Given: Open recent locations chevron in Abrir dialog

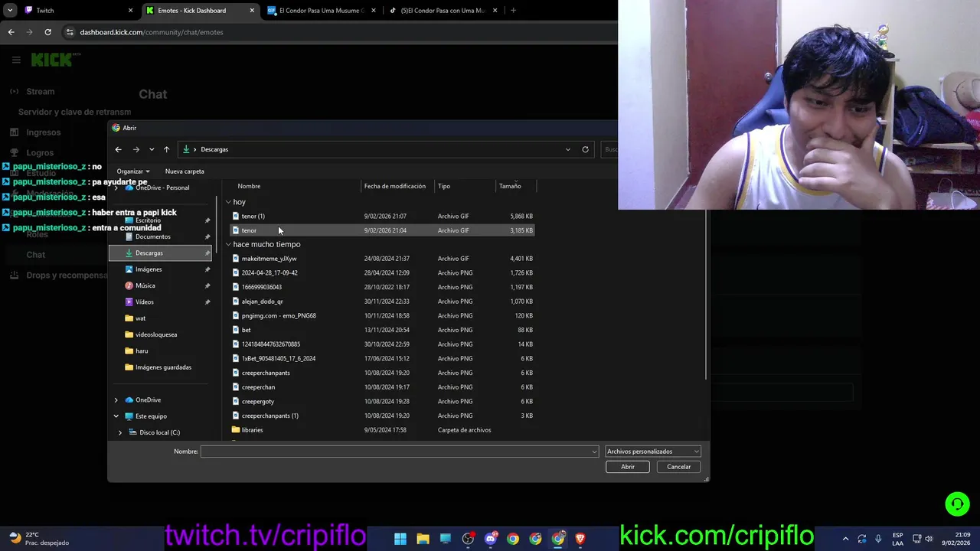Looking at the screenshot, I should [x=152, y=149].
